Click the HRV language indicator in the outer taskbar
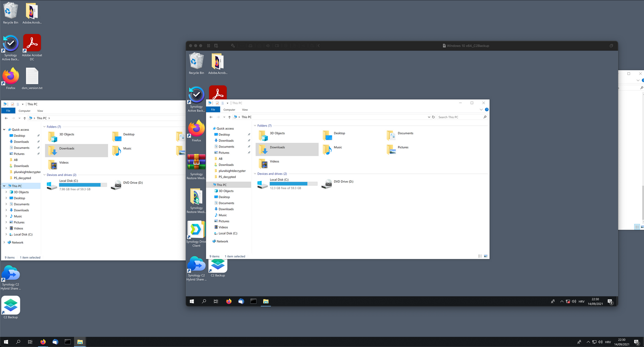The height and width of the screenshot is (347, 644). pyautogui.click(x=608, y=342)
